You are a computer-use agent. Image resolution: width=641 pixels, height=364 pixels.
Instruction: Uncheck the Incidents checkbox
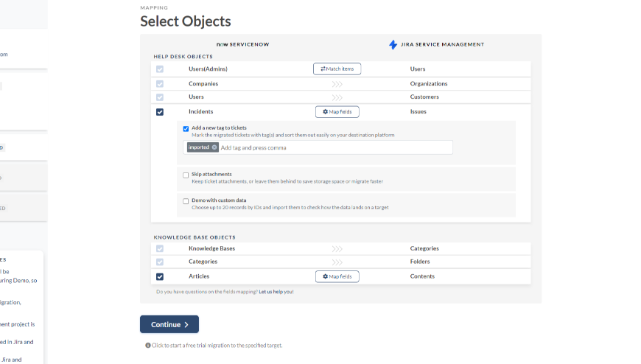(x=160, y=112)
